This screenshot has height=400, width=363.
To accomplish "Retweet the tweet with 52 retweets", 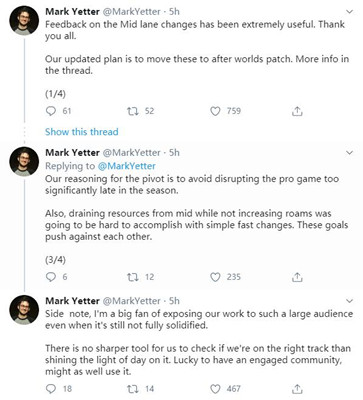I will [133, 111].
